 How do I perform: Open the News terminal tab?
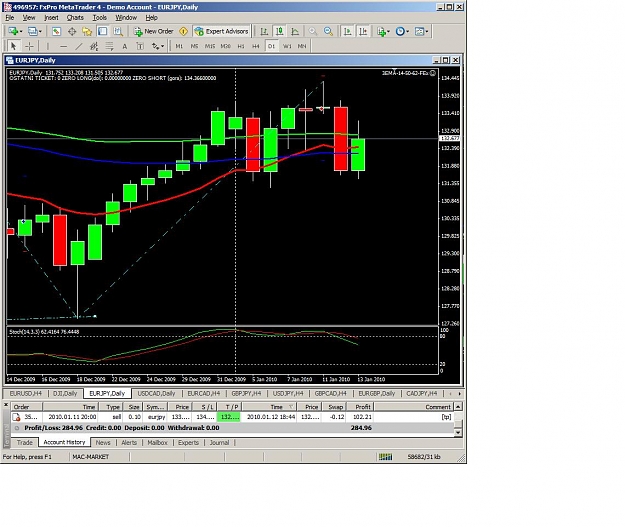(103, 442)
